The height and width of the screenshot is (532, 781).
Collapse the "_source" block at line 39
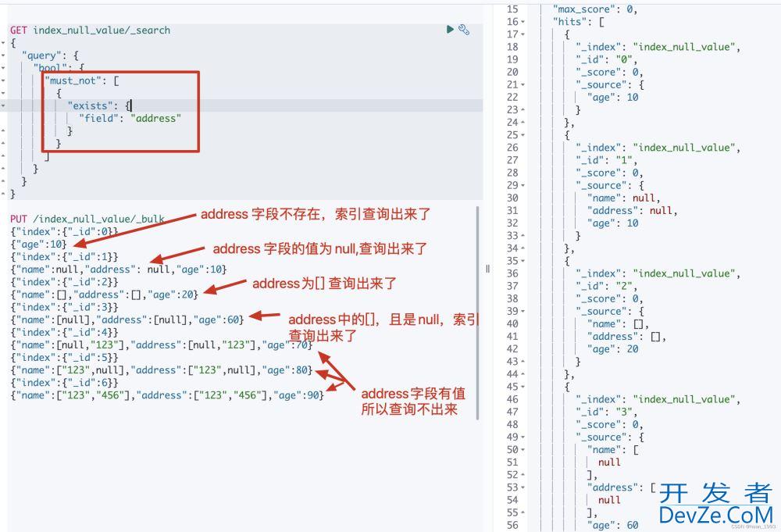[523, 312]
